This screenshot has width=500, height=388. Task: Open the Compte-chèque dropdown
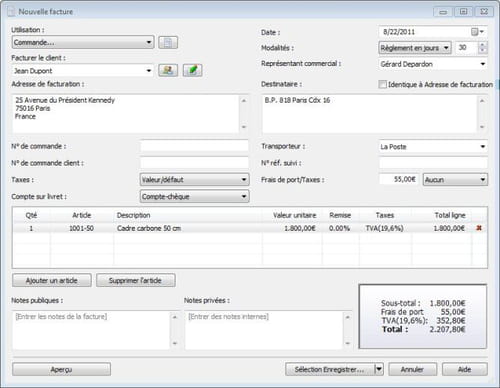click(x=194, y=196)
